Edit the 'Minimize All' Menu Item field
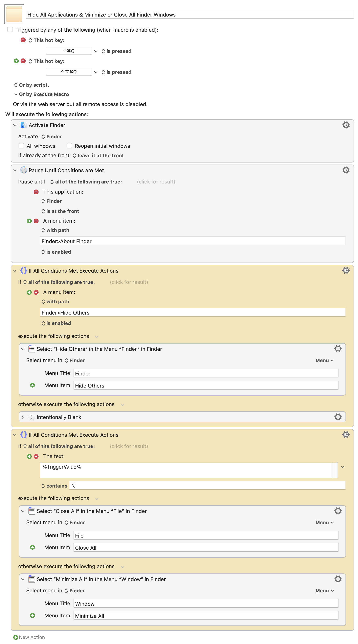358x644 pixels. pyautogui.click(x=206, y=616)
